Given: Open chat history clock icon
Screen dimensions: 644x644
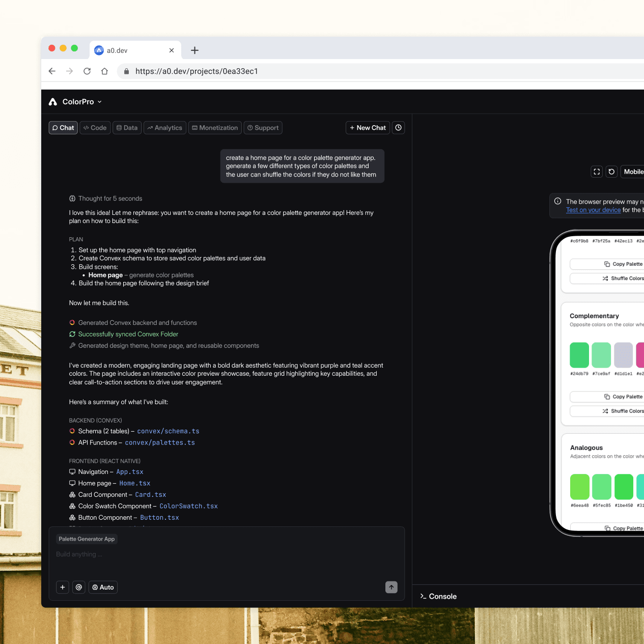Looking at the screenshot, I should [x=399, y=128].
